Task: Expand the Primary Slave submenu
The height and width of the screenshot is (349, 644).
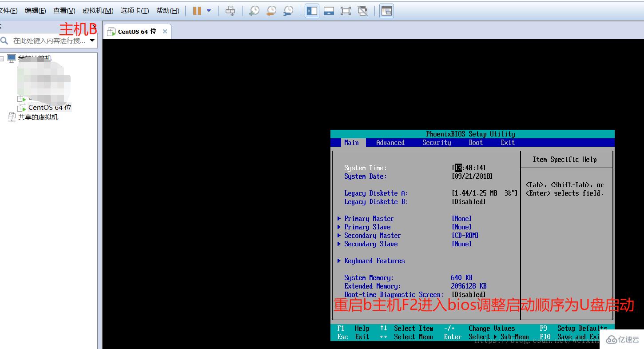Action: (x=364, y=227)
